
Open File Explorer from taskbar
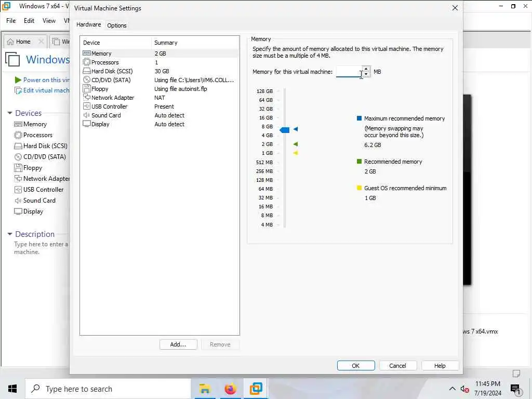(205, 389)
